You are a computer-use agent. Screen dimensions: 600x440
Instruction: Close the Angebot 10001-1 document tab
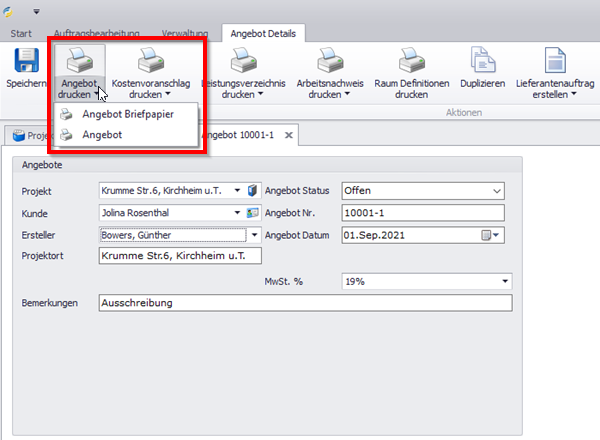288,134
